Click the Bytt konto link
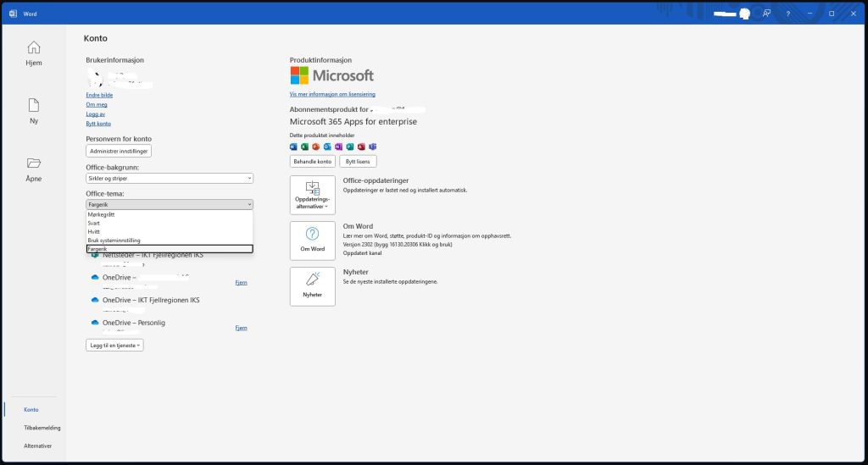868x465 pixels. point(98,124)
